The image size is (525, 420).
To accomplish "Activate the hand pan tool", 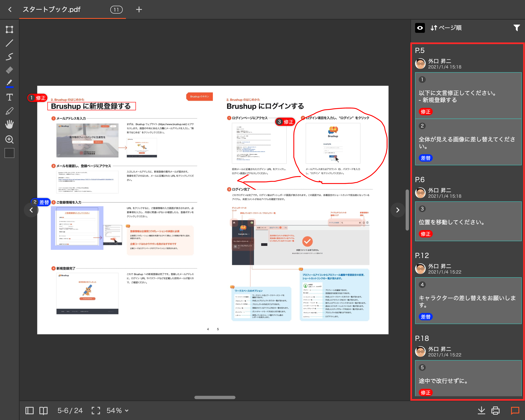I will tap(9, 124).
